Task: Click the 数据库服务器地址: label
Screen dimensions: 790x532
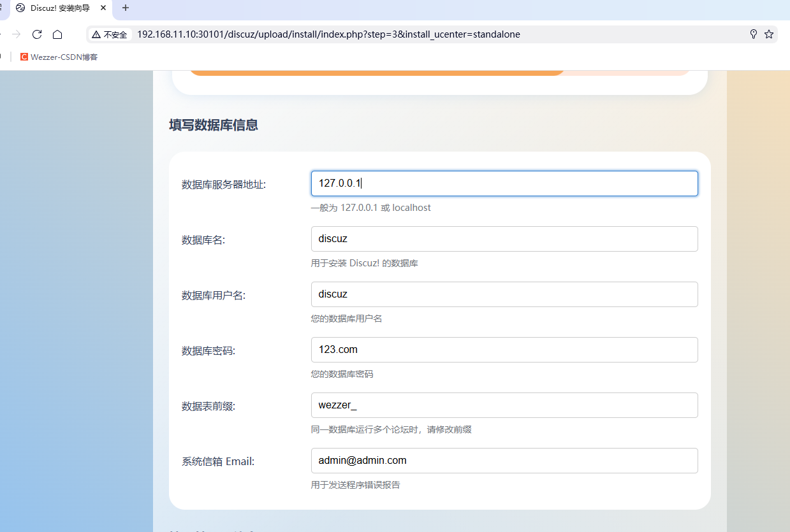Action: (224, 185)
